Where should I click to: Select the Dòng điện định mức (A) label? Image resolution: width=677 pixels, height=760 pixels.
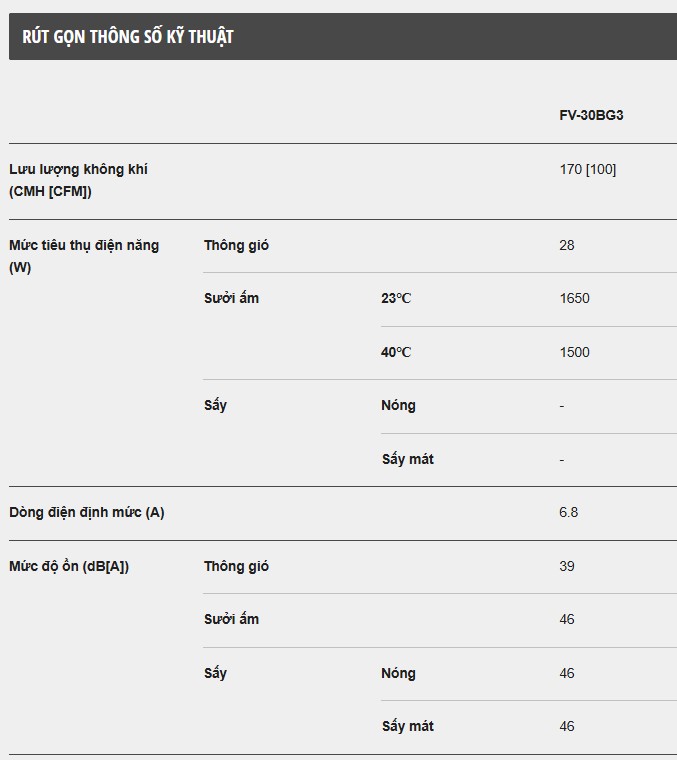point(87,512)
